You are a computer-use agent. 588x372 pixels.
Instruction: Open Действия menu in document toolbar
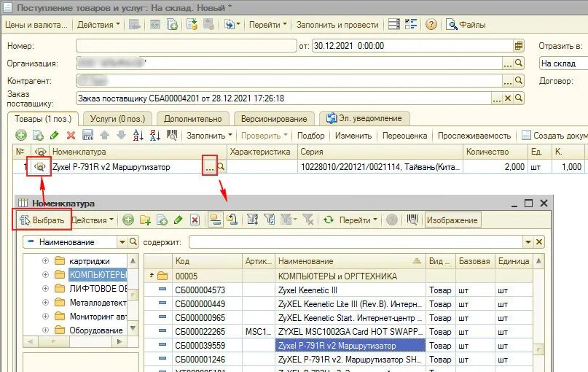pyautogui.click(x=98, y=25)
